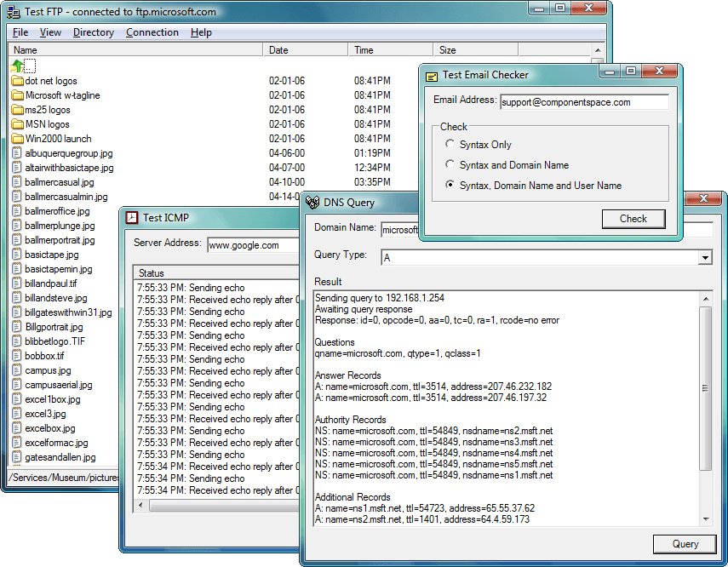
Task: Open the 'Microsoft w-tagline' folder icon
Action: [18, 95]
